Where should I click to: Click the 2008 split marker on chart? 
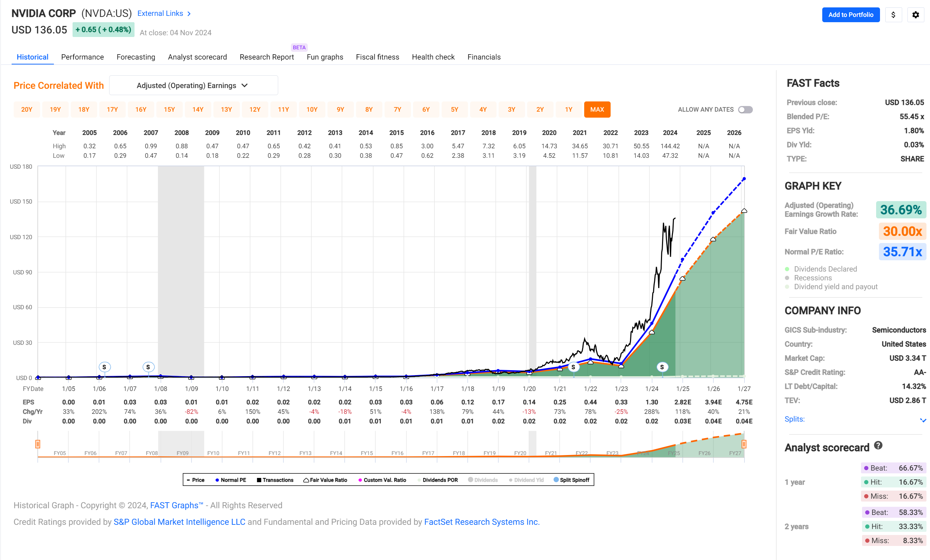pyautogui.click(x=148, y=367)
